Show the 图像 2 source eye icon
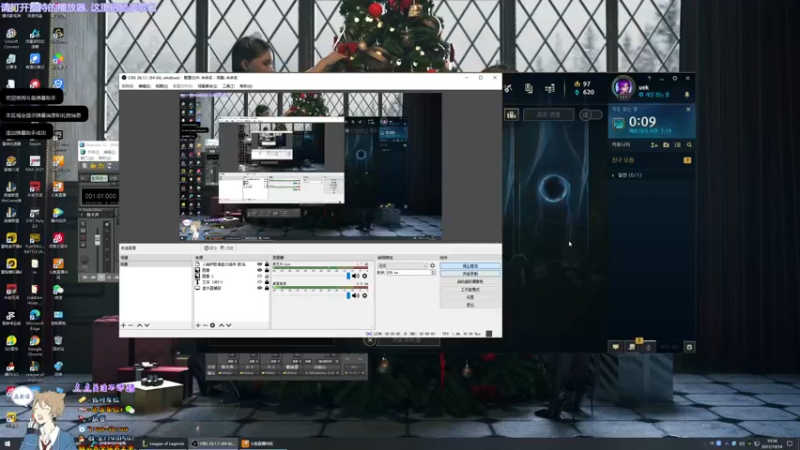This screenshot has width=800, height=450. pyautogui.click(x=260, y=276)
